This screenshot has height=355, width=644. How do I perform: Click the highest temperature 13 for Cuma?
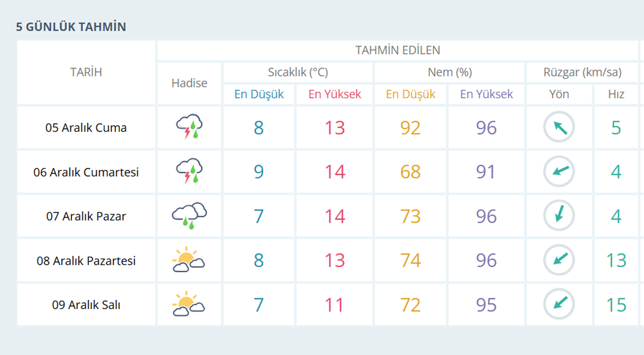335,128
